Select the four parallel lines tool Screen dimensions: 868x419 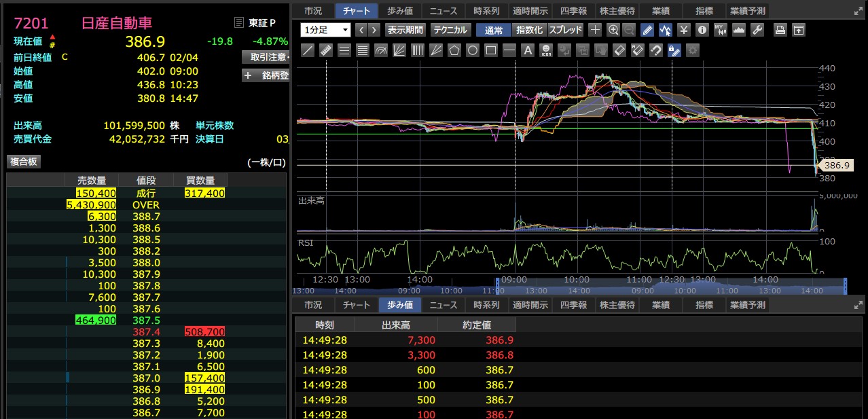pos(363,50)
